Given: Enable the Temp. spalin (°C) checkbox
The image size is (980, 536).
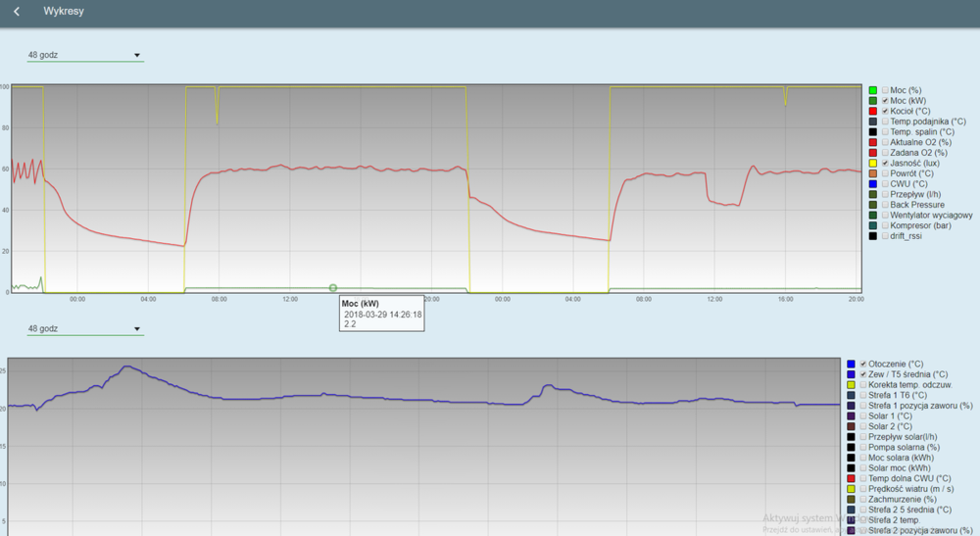Looking at the screenshot, I should click(x=886, y=131).
